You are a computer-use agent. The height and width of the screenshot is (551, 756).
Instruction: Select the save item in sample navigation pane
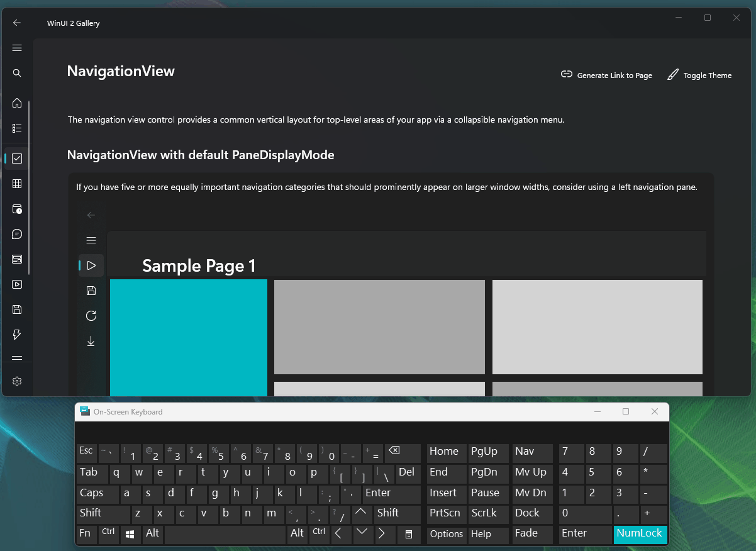[91, 291]
